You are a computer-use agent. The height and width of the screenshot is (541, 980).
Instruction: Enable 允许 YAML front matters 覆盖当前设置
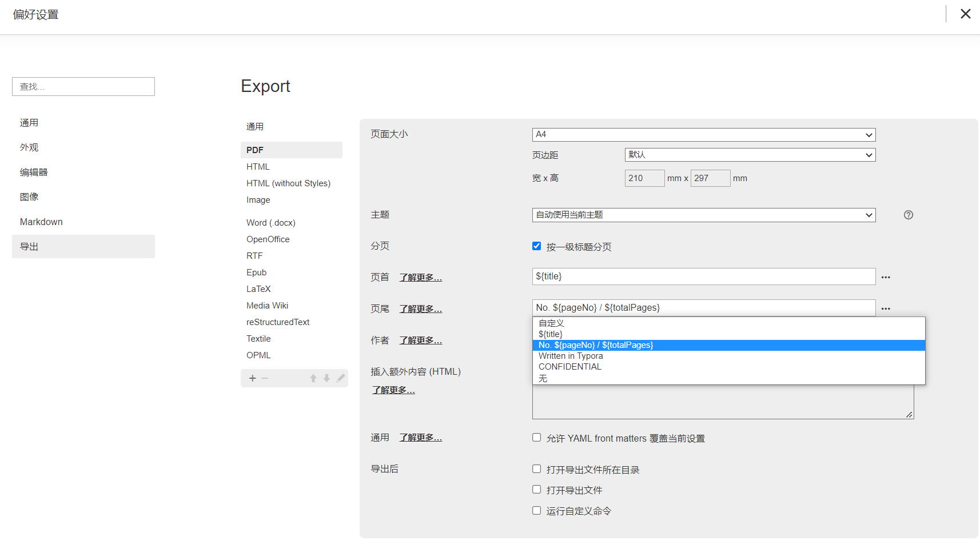point(536,437)
